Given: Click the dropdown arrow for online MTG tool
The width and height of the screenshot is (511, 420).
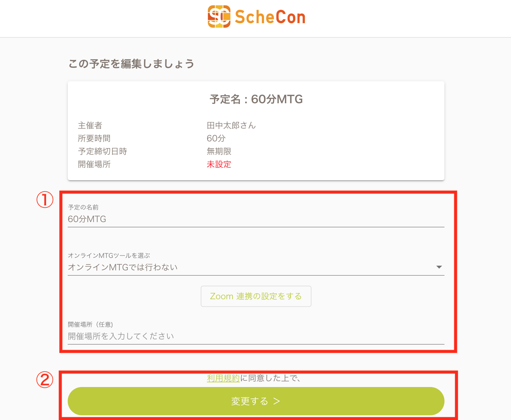Looking at the screenshot, I should (439, 267).
